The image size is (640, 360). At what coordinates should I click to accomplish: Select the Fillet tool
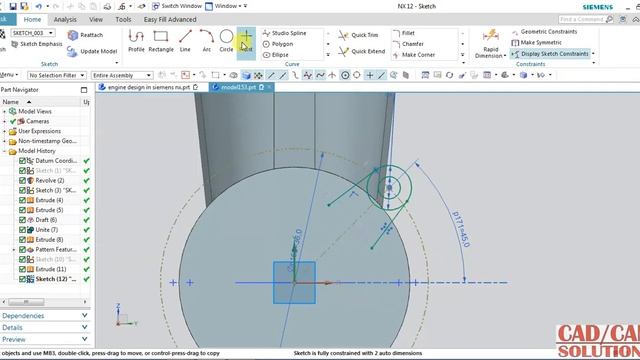404,33
